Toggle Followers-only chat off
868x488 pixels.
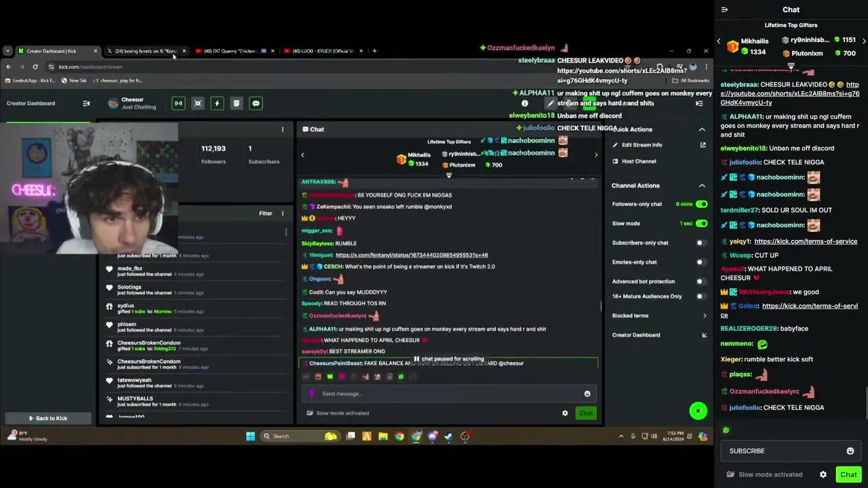coord(701,204)
